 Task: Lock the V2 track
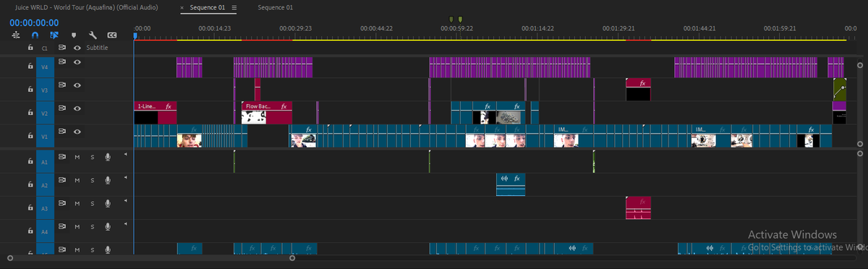(x=30, y=112)
